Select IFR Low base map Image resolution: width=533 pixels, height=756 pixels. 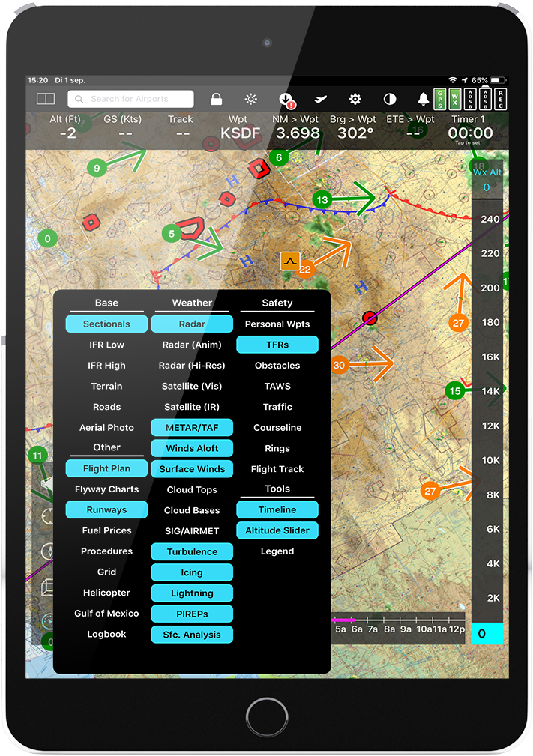pos(106,345)
